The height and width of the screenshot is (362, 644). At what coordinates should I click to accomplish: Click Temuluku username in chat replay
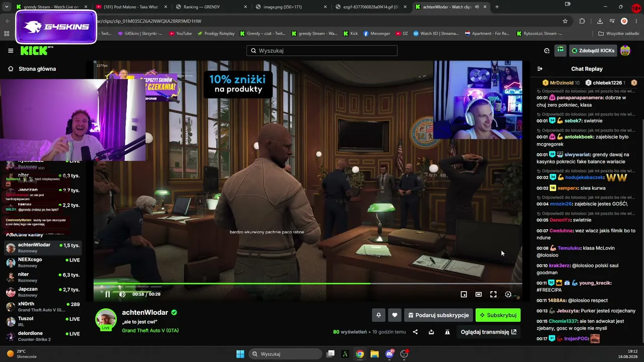[x=569, y=248]
